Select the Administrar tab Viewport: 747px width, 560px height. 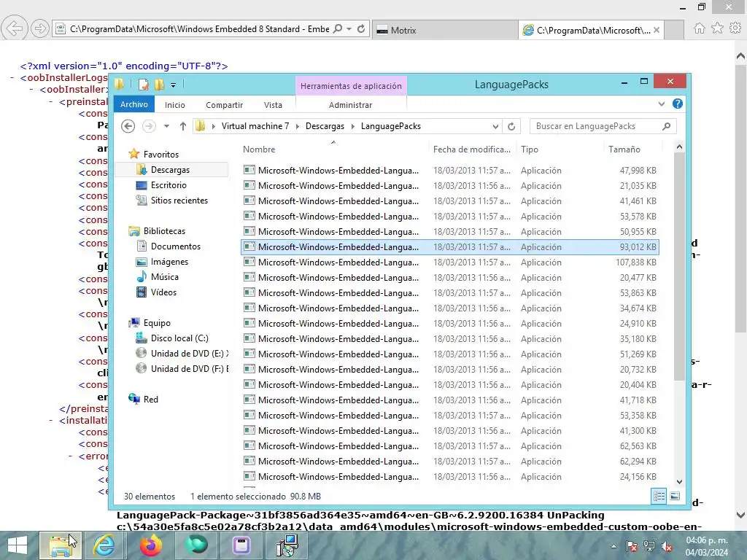tap(350, 105)
